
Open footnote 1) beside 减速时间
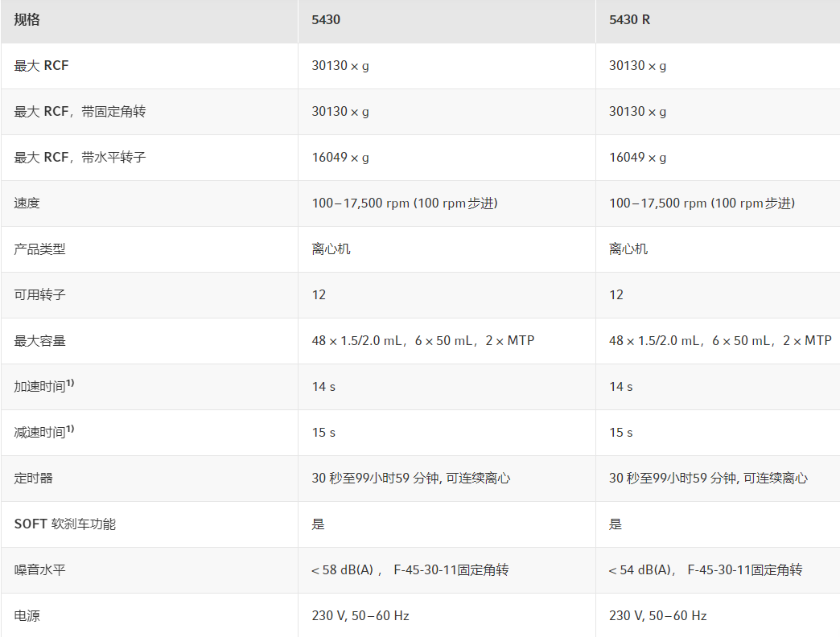click(x=70, y=429)
